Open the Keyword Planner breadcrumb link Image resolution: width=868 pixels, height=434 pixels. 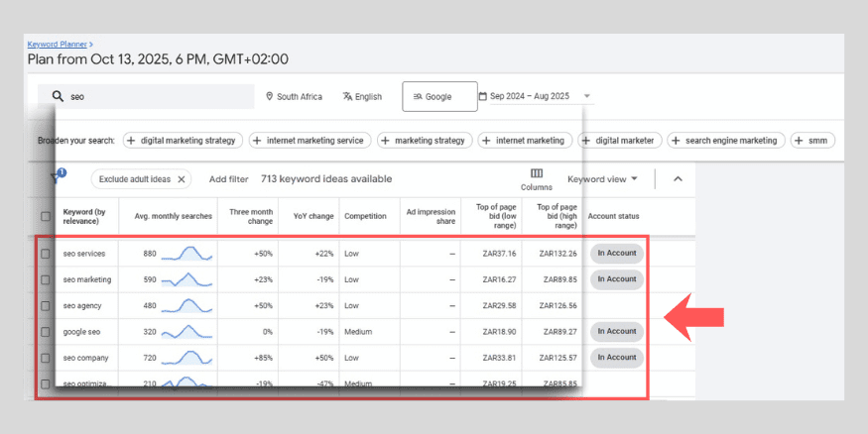58,45
